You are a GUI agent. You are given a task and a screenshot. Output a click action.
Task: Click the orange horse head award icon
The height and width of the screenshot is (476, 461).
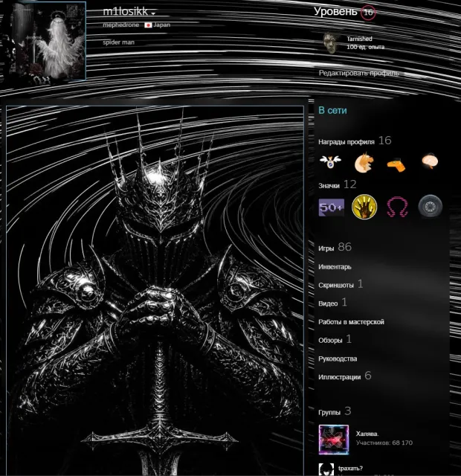tap(364, 163)
